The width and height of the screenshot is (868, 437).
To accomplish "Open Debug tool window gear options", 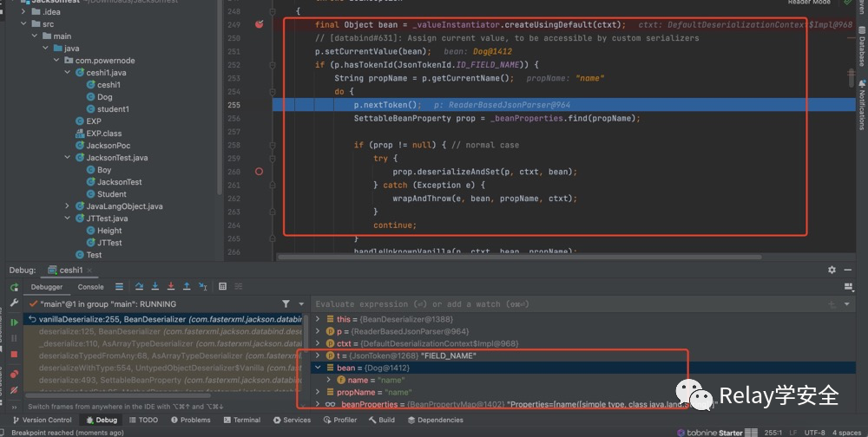I will click(832, 270).
